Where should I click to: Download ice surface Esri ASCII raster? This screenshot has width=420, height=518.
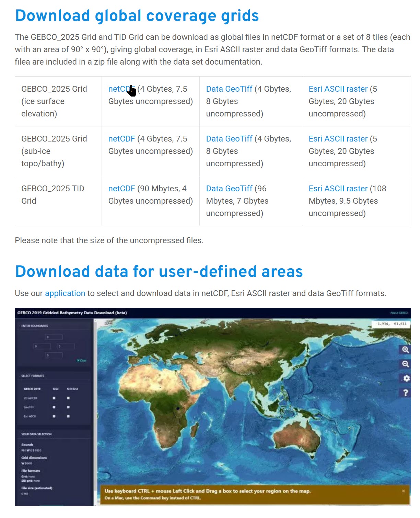[338, 89]
